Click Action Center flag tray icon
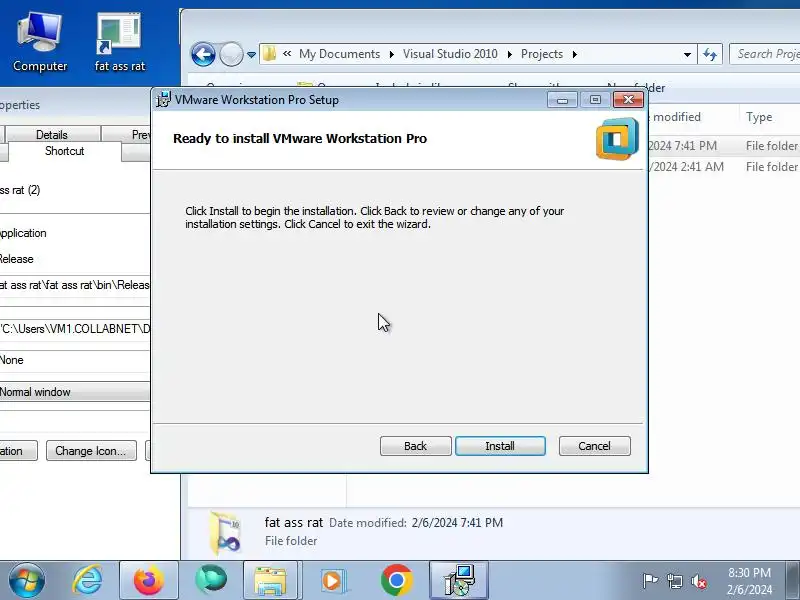The image size is (800, 600). click(x=649, y=581)
